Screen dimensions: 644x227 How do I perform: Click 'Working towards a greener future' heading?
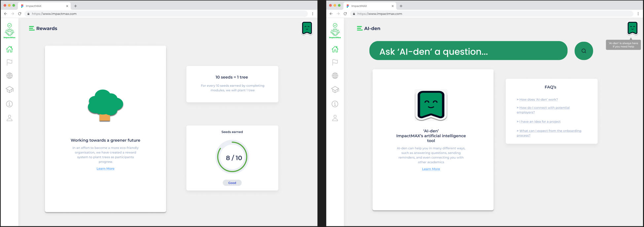[105, 140]
